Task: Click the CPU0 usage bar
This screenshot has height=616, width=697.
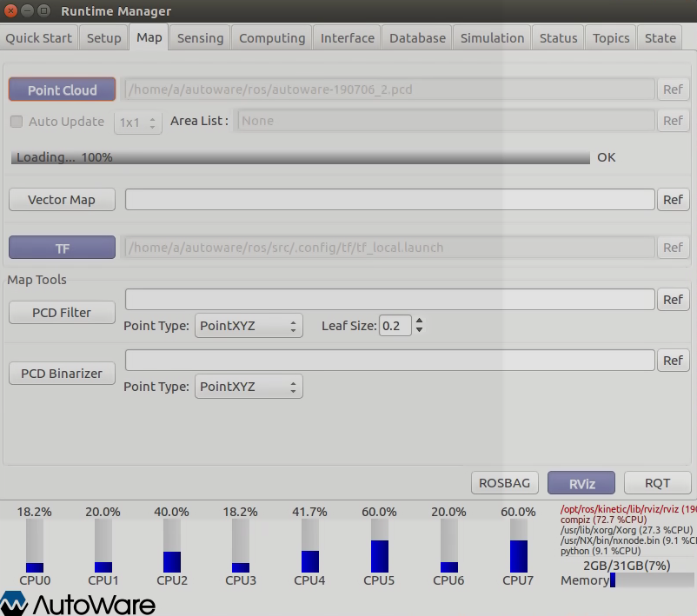Action: tap(35, 546)
